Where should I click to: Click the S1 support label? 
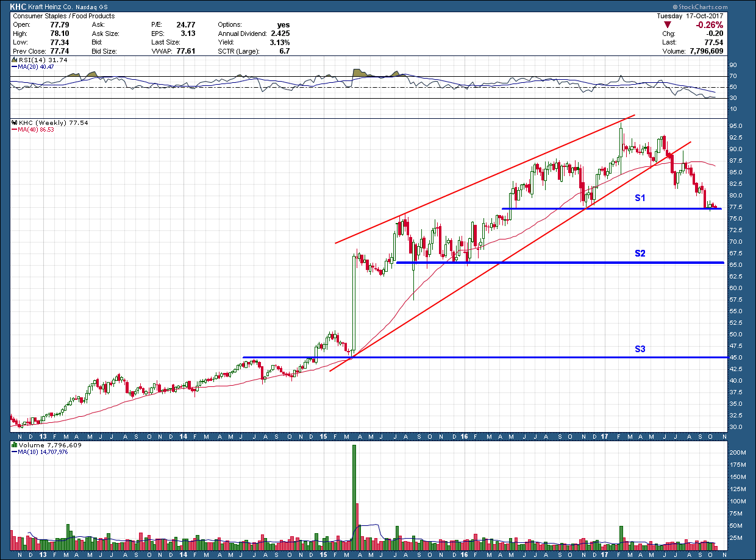[640, 199]
